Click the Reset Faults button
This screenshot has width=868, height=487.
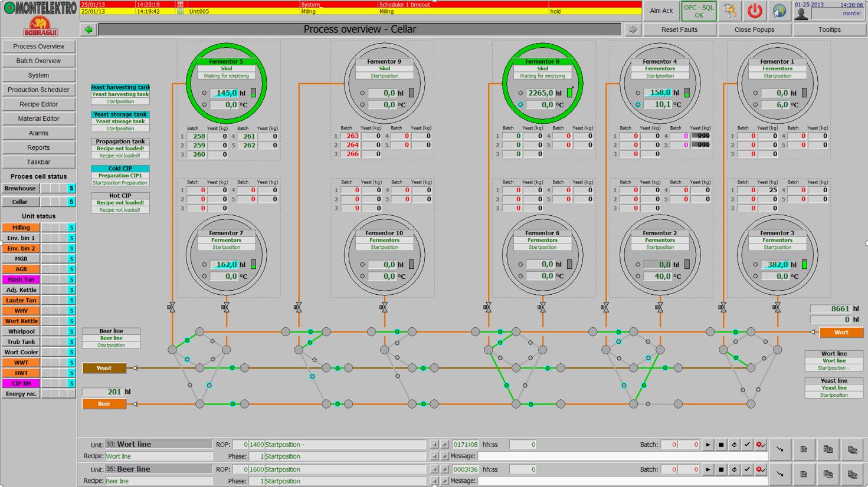(679, 29)
